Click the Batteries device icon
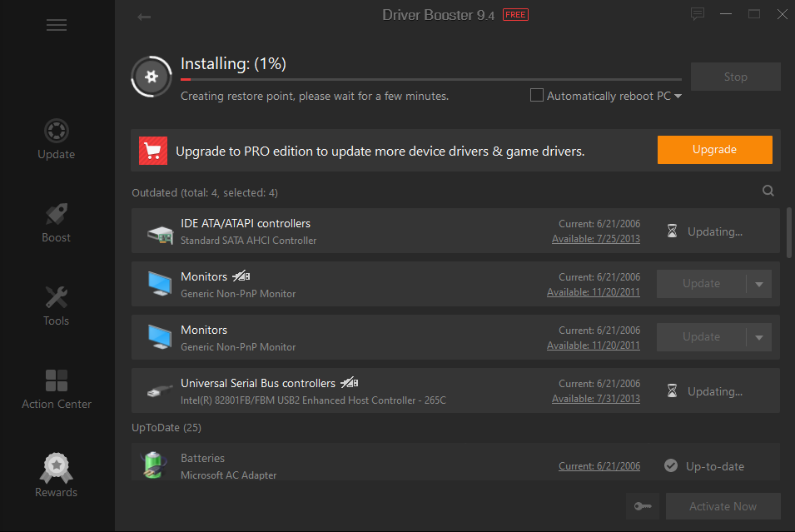Screen dimensions: 795x532 pos(155,465)
